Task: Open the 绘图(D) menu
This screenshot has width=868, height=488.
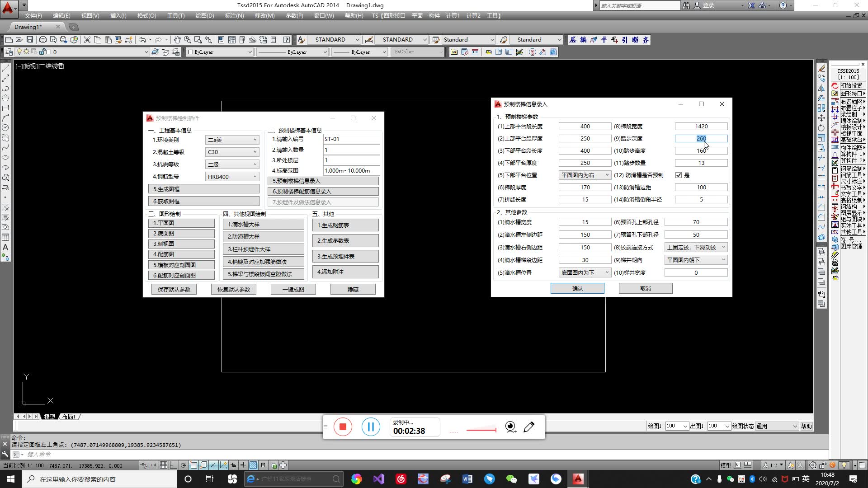Action: click(204, 15)
